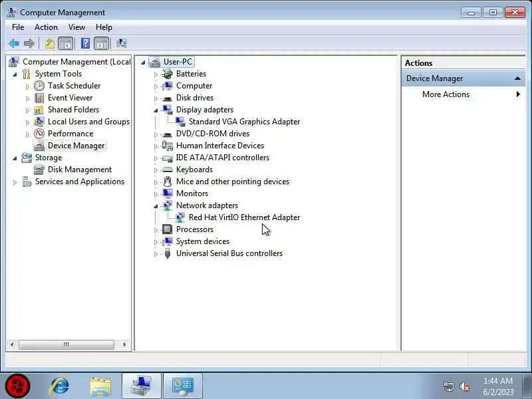
Task: Expand the Shared Folders node
Action: tap(27, 110)
